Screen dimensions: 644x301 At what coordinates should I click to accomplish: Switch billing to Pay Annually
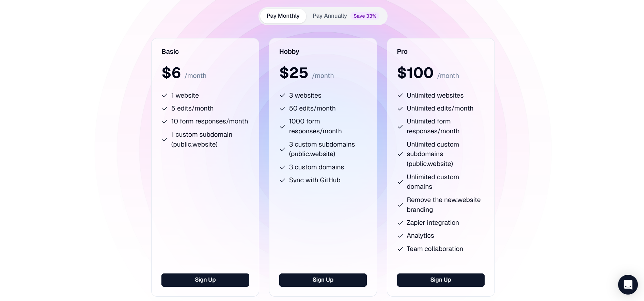pos(330,16)
